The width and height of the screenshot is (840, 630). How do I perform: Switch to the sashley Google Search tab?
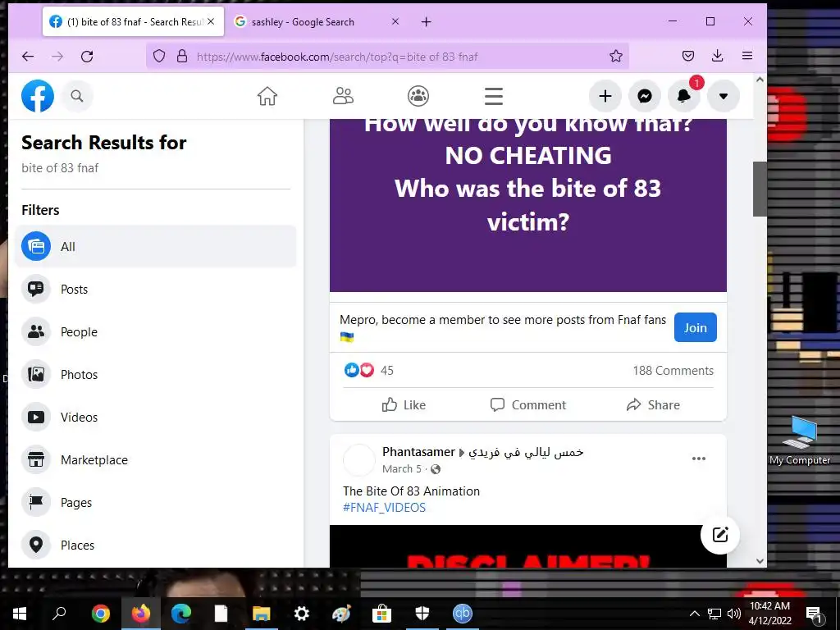[x=317, y=22]
